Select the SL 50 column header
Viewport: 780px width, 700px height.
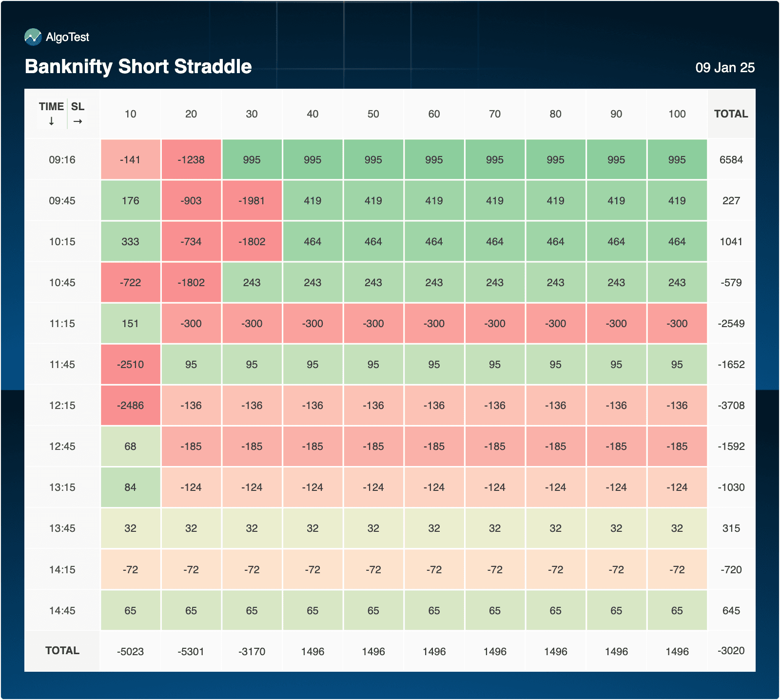click(x=373, y=114)
